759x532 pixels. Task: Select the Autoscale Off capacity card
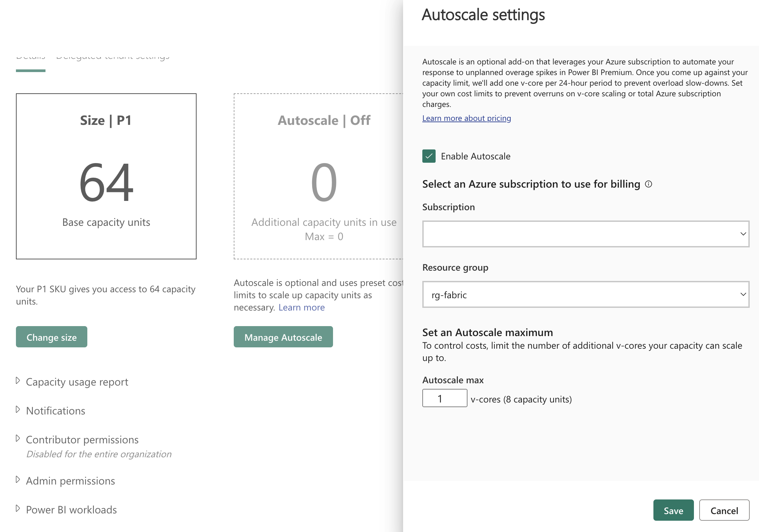click(324, 176)
